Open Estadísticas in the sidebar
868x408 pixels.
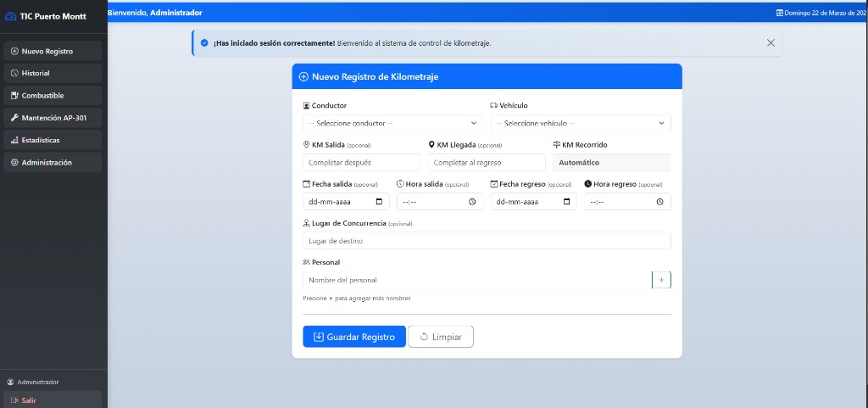pos(53,140)
